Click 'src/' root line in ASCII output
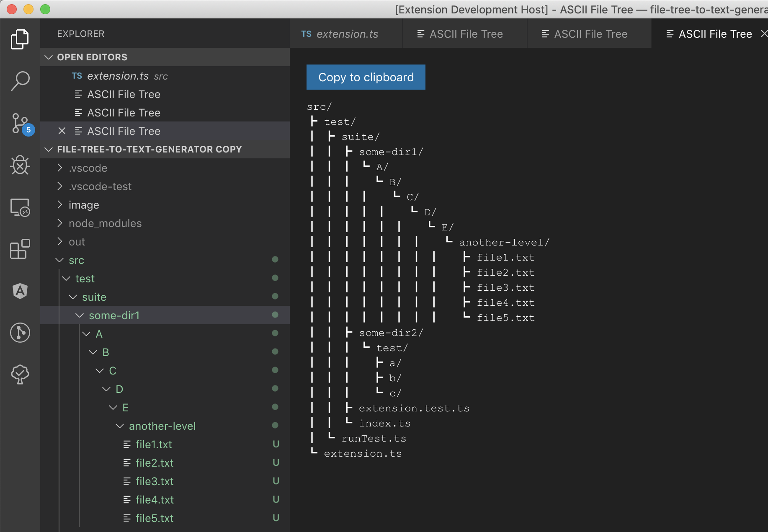768x532 pixels. coord(319,107)
